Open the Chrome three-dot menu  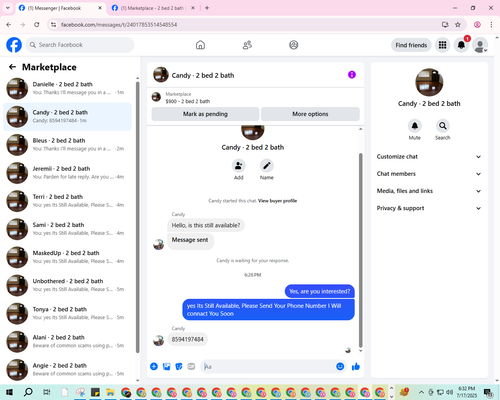[491, 25]
